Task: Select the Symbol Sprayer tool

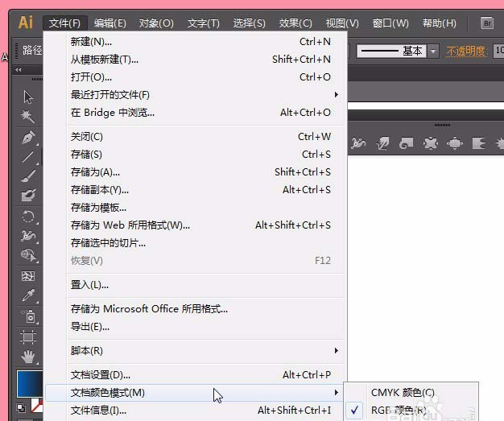Action: [x=28, y=316]
